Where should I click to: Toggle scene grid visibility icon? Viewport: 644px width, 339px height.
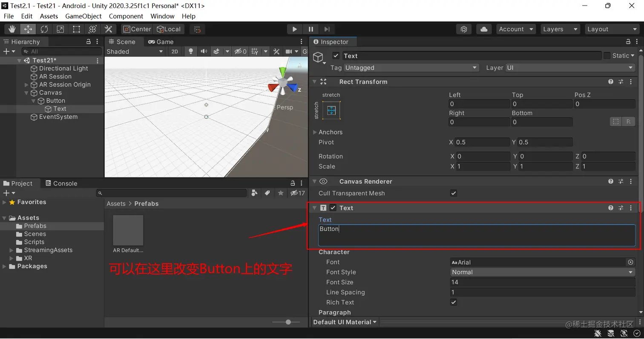point(255,52)
